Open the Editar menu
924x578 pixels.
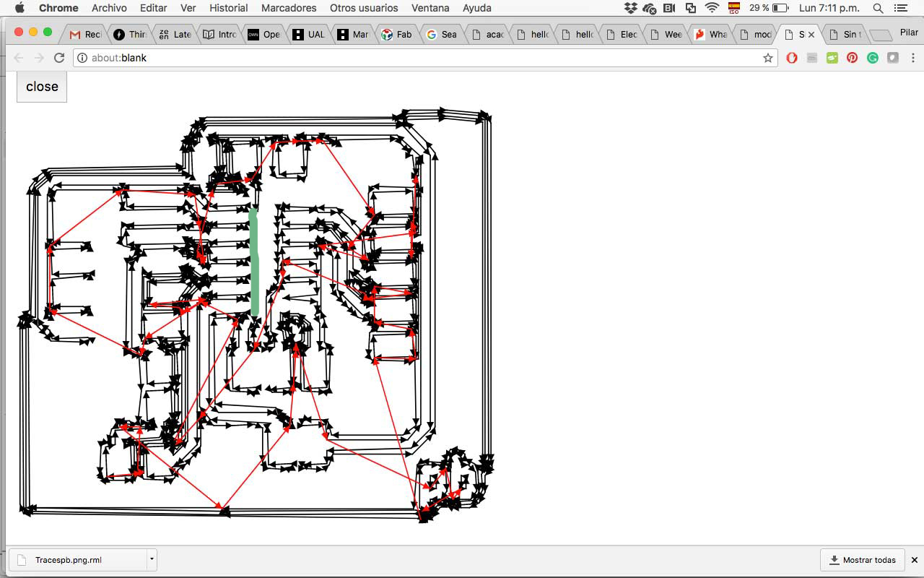click(x=153, y=8)
